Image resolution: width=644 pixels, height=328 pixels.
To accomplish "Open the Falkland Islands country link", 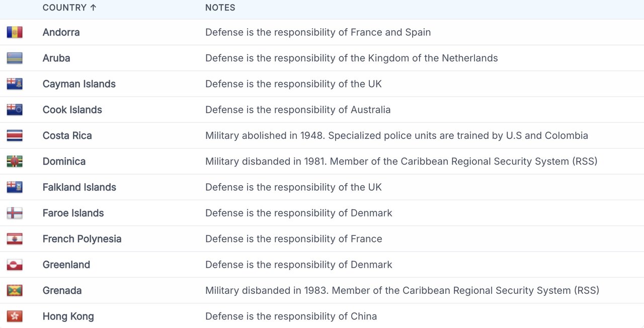I will [79, 187].
